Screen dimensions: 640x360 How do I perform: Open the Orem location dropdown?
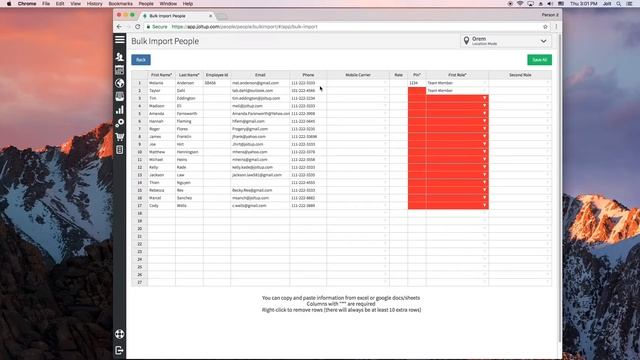point(506,41)
